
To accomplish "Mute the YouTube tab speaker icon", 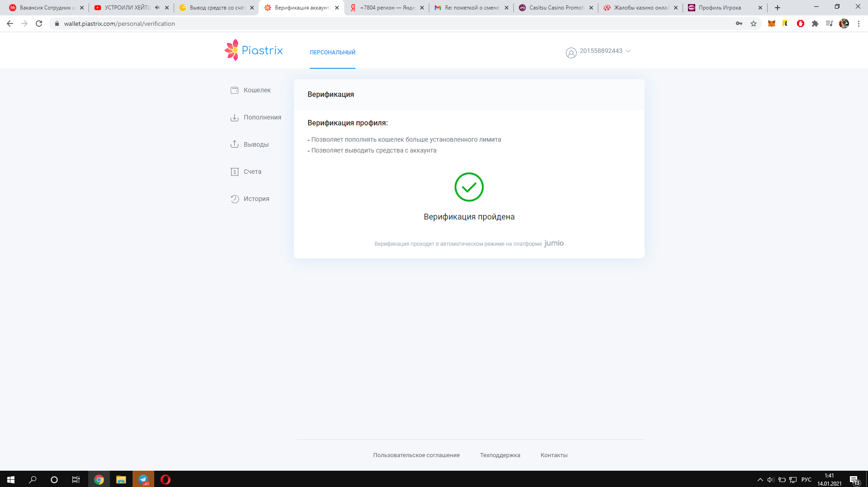I will [x=157, y=8].
